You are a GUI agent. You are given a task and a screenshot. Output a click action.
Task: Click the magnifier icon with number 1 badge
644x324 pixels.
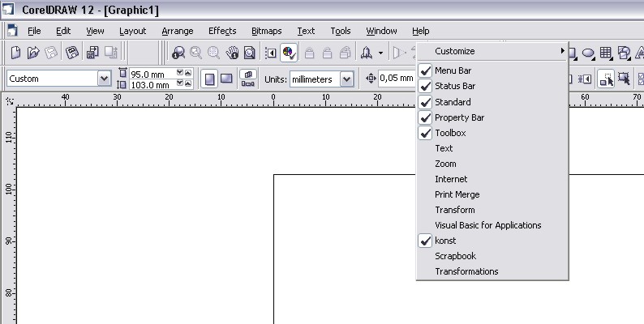[178, 53]
